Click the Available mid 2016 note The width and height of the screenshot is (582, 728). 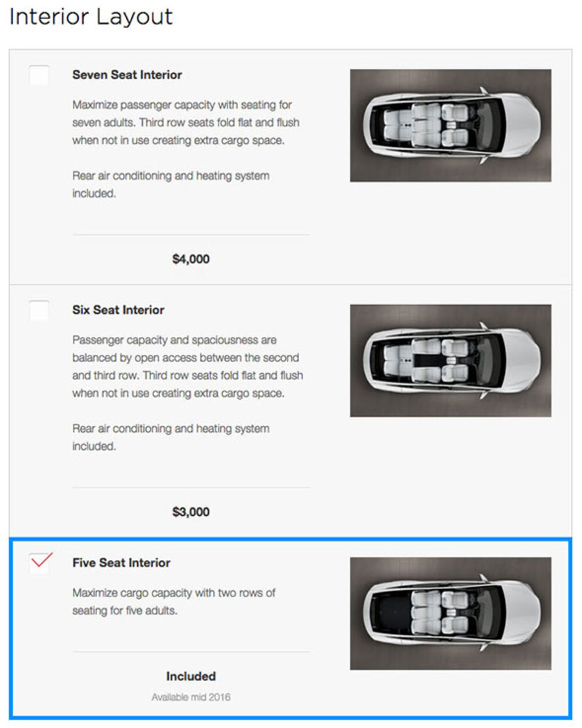click(191, 697)
